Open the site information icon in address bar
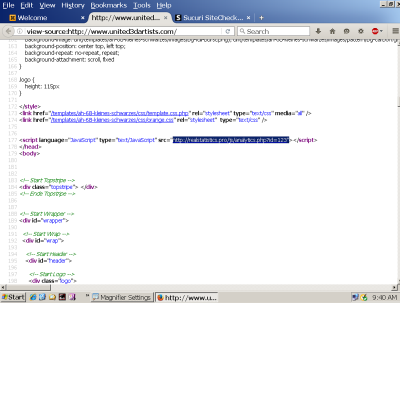The width and height of the screenshot is (400, 400). pos(20,31)
